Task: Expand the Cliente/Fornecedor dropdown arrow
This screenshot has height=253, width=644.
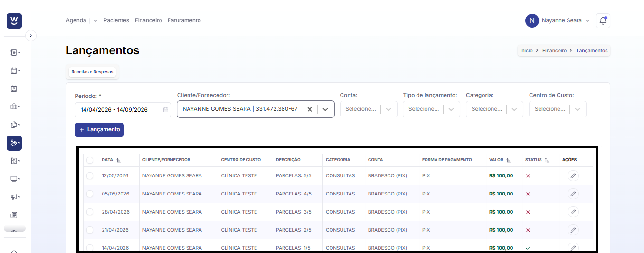Action: click(x=325, y=109)
